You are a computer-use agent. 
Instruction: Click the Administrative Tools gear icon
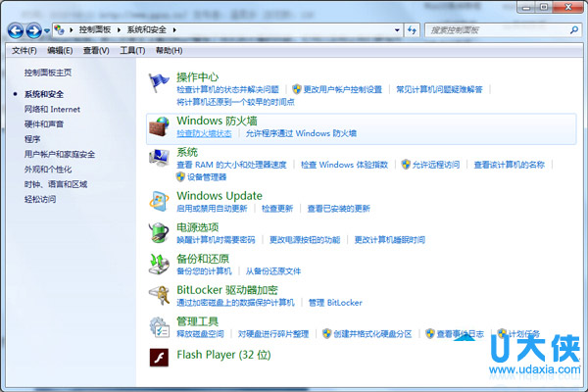tap(159, 327)
